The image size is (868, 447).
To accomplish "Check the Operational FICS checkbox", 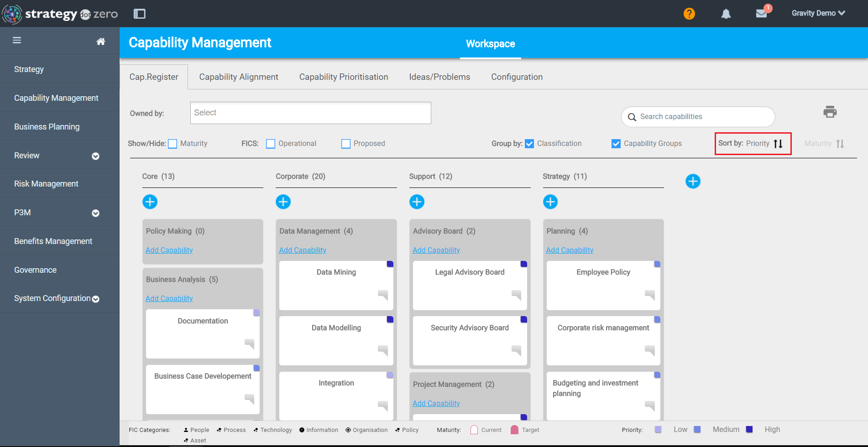I will click(x=271, y=144).
